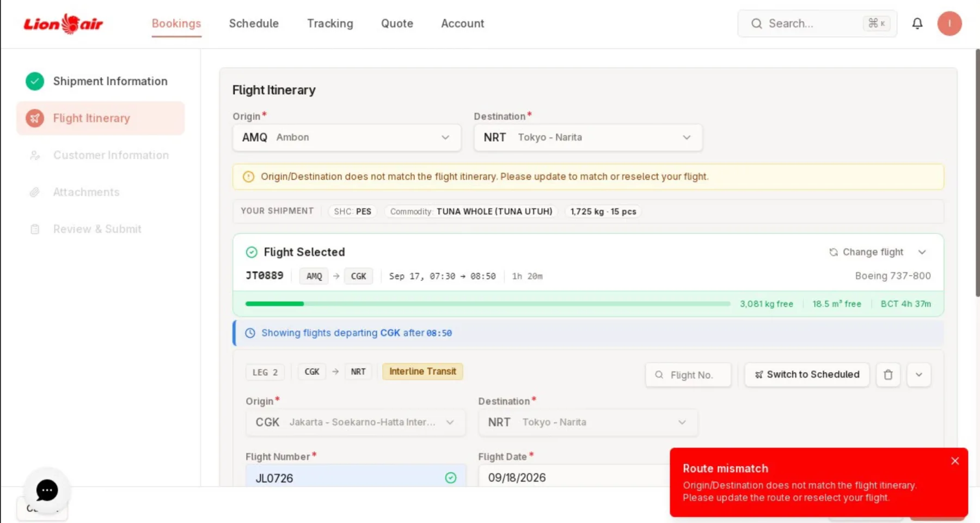Expand the Leg 2 chevron menu
Image resolution: width=980 pixels, height=523 pixels.
[919, 375]
